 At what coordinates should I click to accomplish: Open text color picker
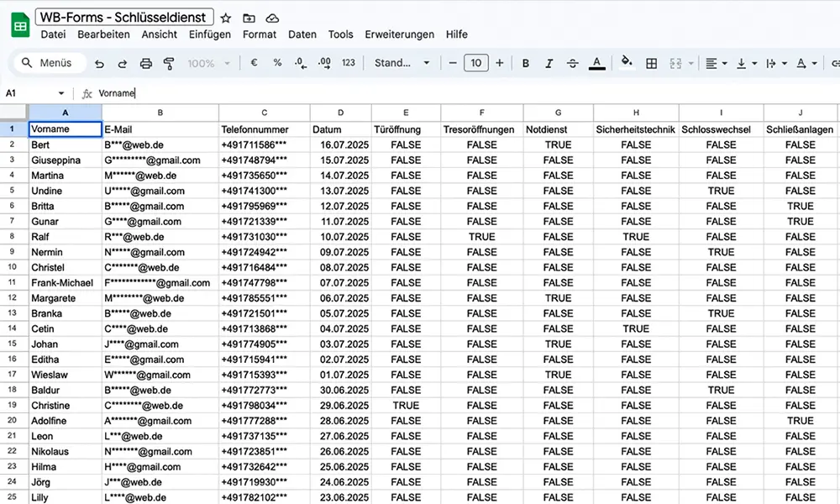[596, 63]
